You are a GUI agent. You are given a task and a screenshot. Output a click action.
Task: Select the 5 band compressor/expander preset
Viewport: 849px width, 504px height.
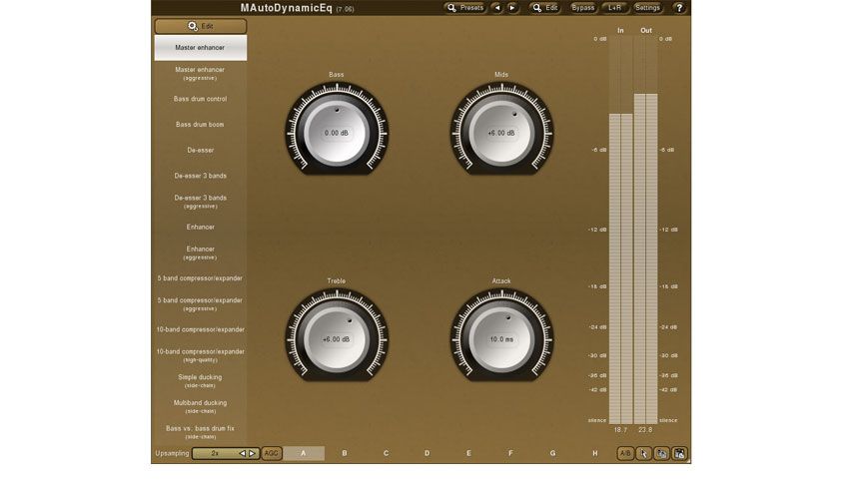coord(201,278)
